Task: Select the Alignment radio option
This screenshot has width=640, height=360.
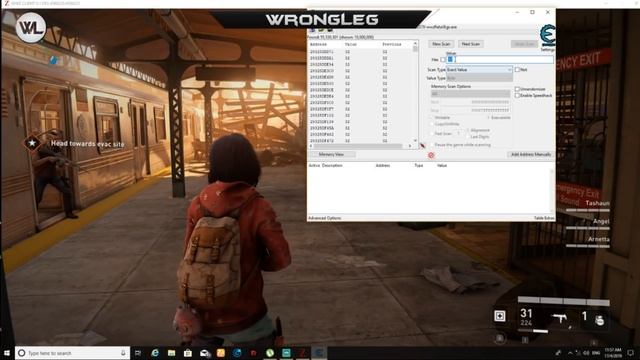Action: 468,130
